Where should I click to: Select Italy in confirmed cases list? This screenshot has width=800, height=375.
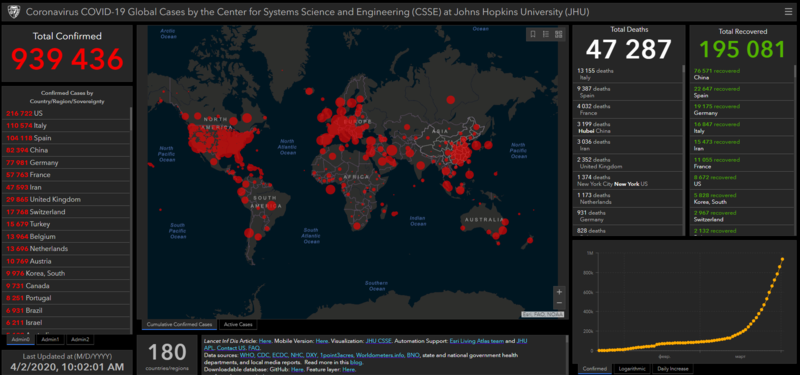click(x=66, y=125)
